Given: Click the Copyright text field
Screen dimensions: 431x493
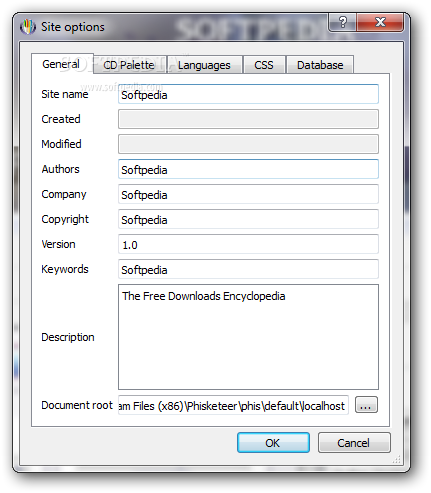Looking at the screenshot, I should click(x=248, y=219).
